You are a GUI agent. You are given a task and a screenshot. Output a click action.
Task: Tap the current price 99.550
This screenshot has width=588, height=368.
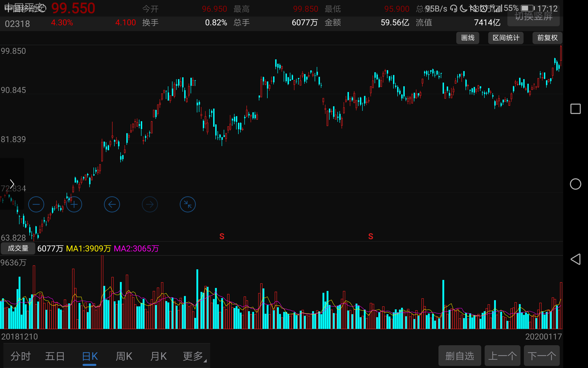(x=73, y=8)
